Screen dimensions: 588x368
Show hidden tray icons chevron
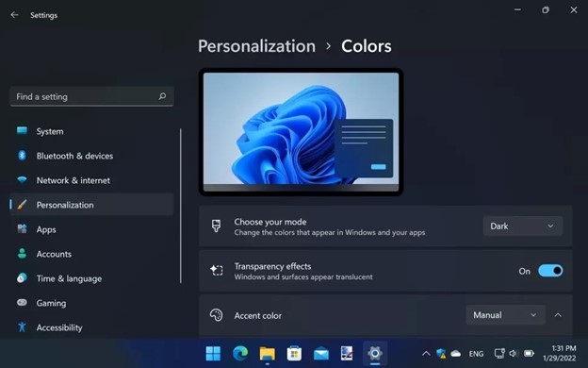(426, 353)
